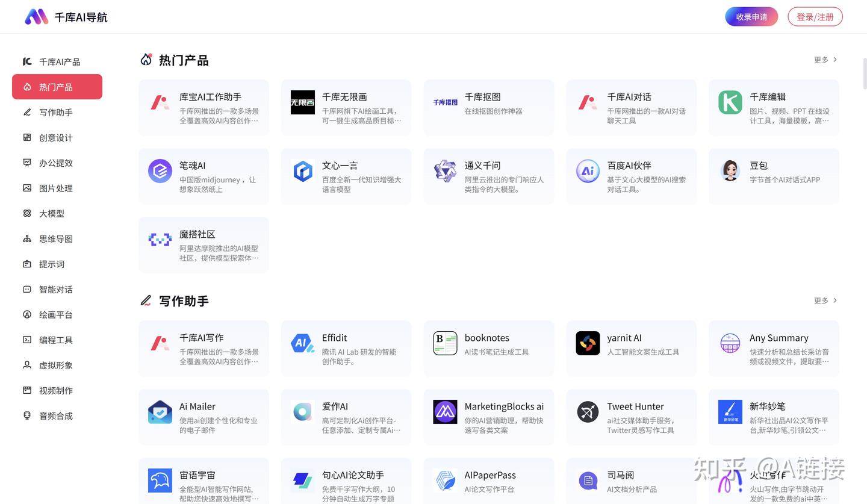
Task: Open 大模型 sidebar category
Action: click(x=57, y=213)
